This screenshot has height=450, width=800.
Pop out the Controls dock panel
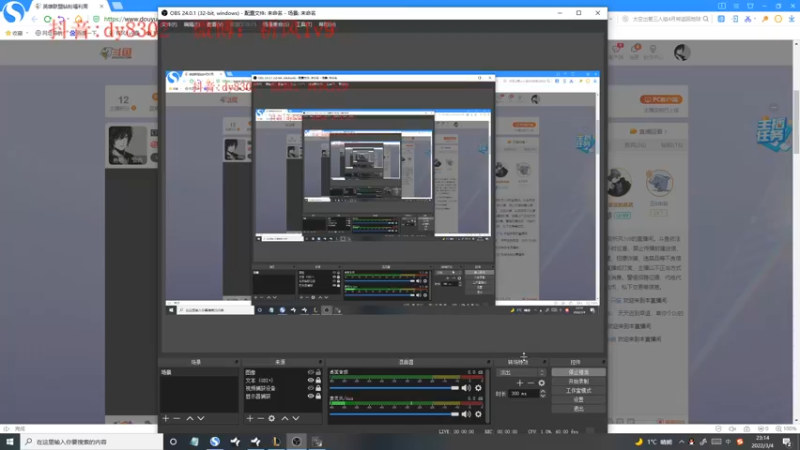coord(603,362)
